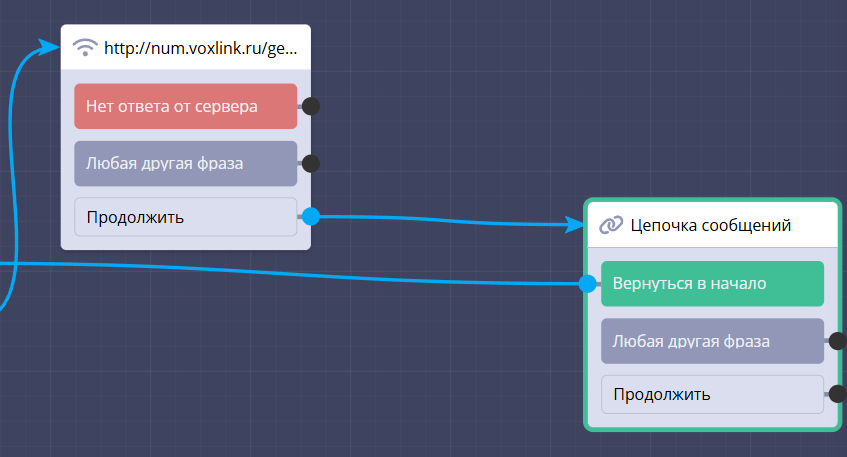
Task: Click blue connector dot of HTTP node's Продолжить
Action: 311,216
